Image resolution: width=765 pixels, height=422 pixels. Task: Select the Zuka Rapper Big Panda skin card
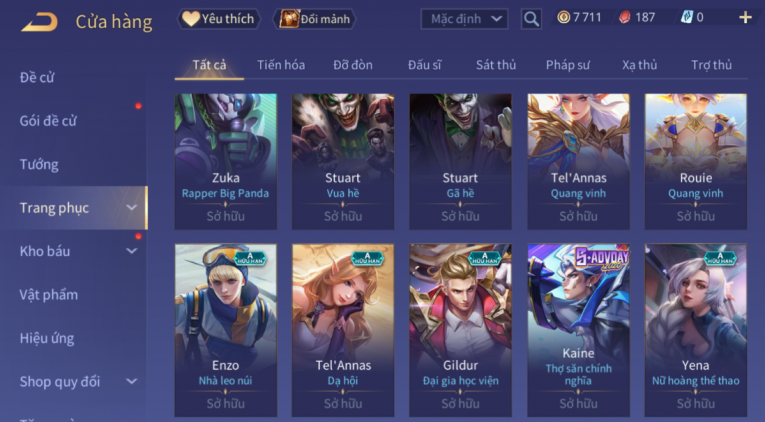coord(225,161)
